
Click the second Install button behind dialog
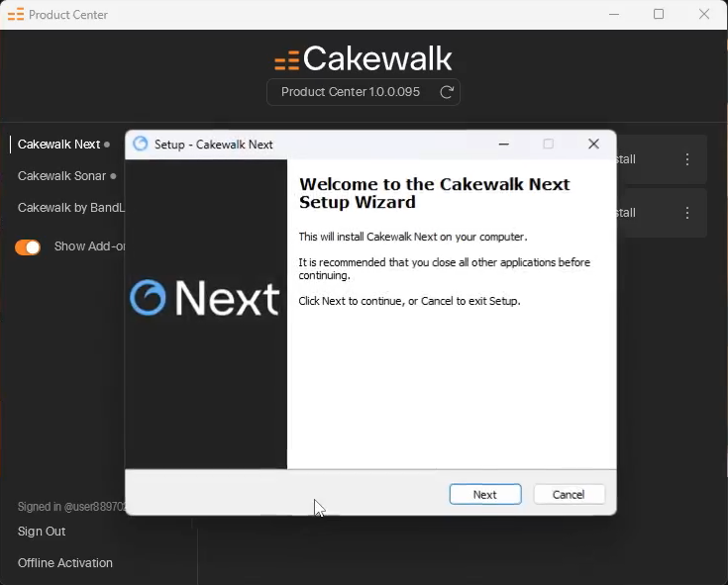coord(626,213)
